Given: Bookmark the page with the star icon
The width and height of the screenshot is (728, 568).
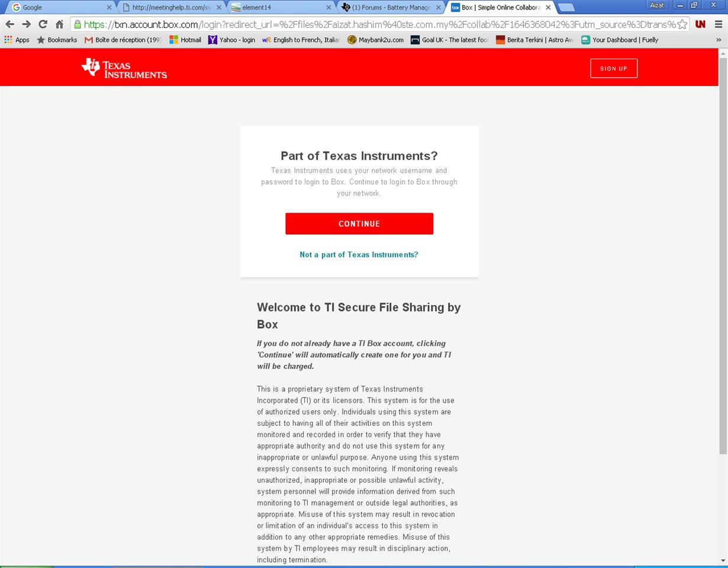Looking at the screenshot, I should click(x=682, y=24).
